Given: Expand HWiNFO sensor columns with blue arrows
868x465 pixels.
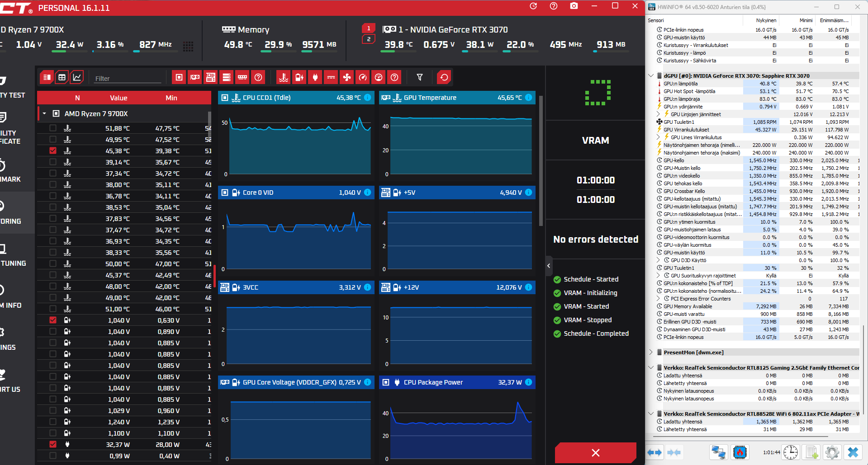Looking at the screenshot, I should pyautogui.click(x=655, y=452).
